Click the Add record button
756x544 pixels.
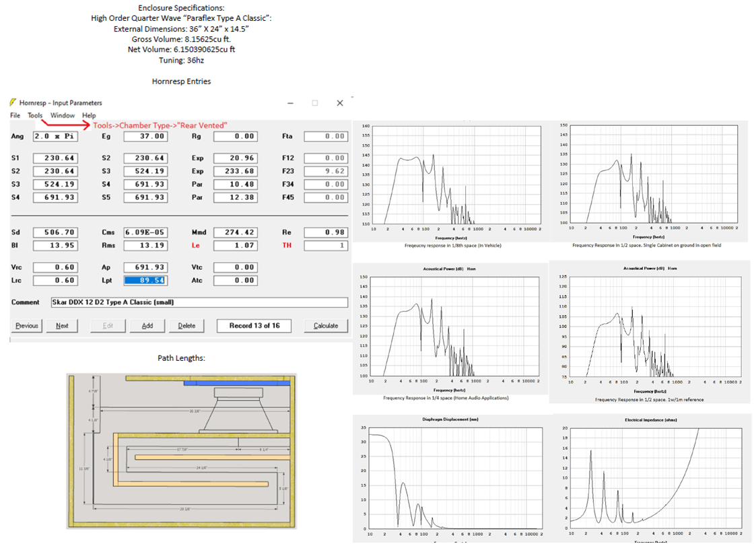(x=147, y=326)
